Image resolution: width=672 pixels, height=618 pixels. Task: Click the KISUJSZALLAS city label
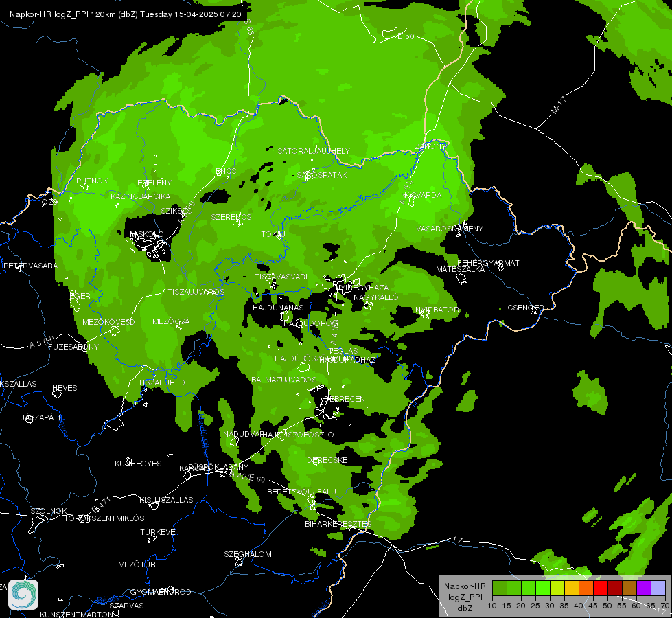[x=166, y=500]
